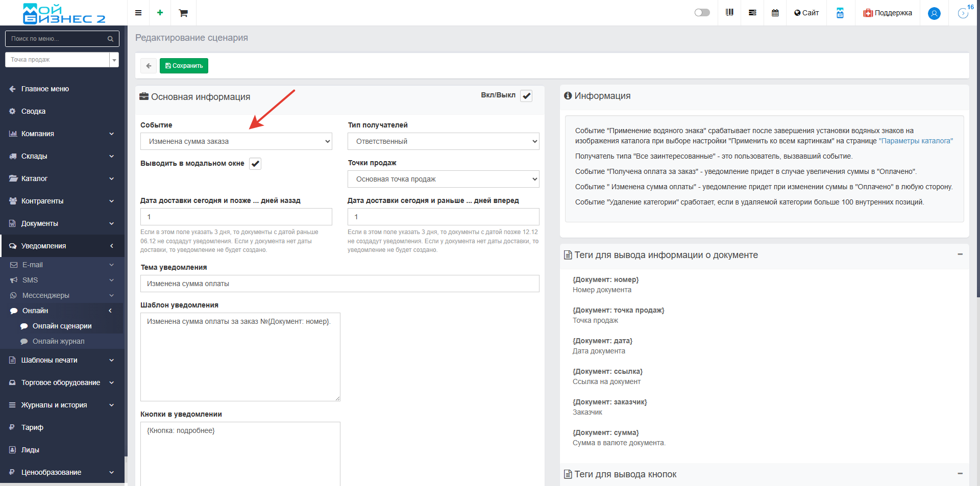The image size is (980, 486).
Task: Open the user profile avatar
Action: [934, 13]
